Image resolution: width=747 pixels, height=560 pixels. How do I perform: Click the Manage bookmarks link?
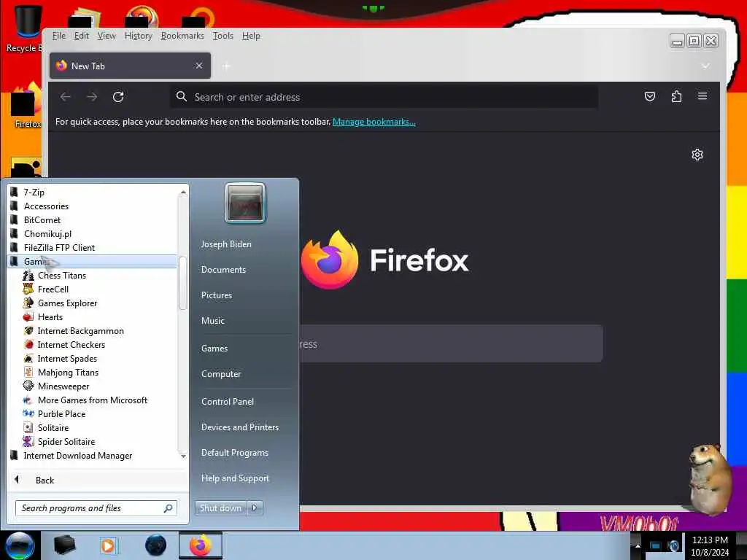point(374,122)
